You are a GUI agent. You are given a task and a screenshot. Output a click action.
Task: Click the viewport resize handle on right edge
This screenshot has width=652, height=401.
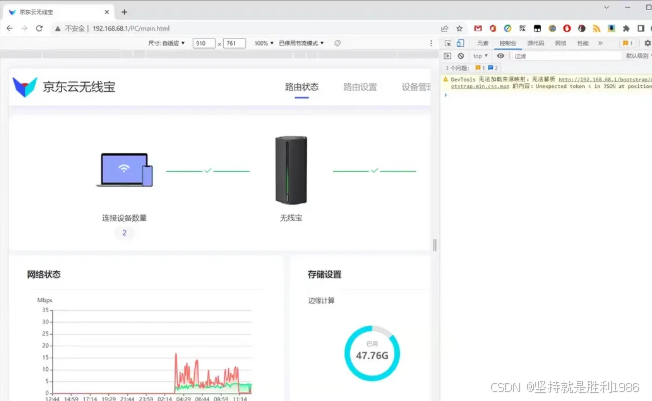(435, 245)
